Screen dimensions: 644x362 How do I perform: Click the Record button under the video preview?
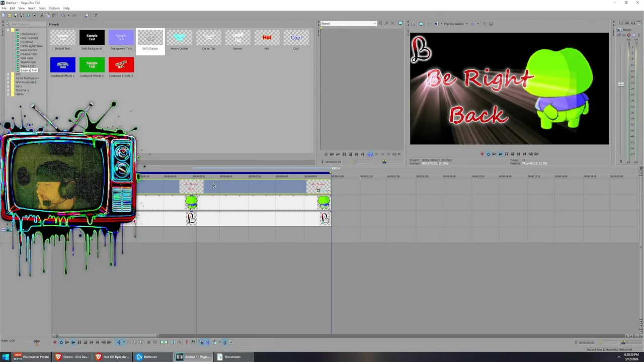482,154
